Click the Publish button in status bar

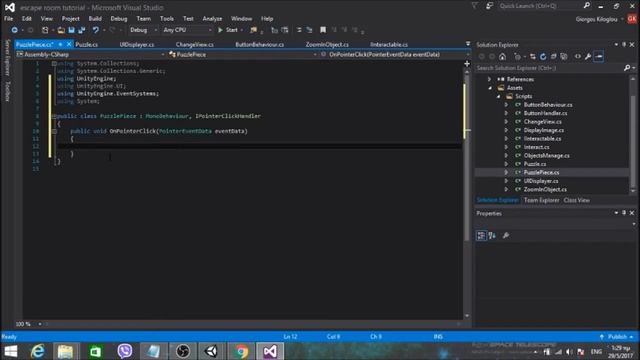coord(617,337)
